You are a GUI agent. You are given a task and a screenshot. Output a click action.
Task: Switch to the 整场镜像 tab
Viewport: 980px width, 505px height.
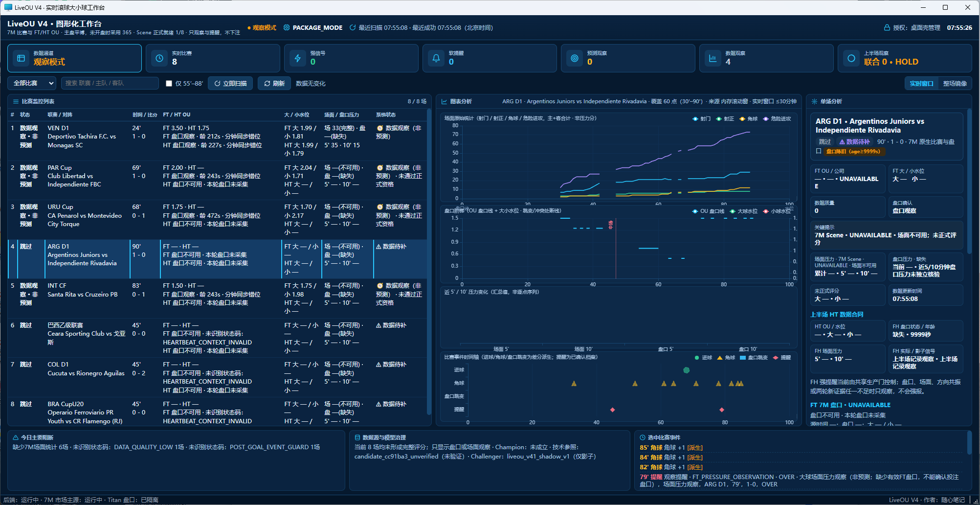[955, 83]
